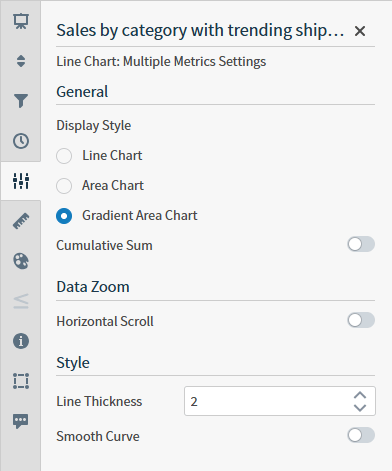The image size is (392, 471).
Task: Open the speech bubble comments icon
Action: coord(21,421)
